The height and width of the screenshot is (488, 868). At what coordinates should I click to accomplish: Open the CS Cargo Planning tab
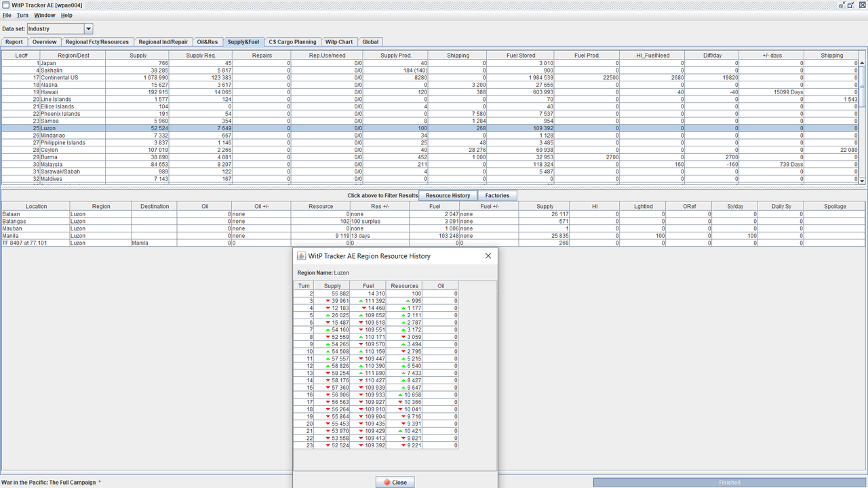(x=292, y=42)
